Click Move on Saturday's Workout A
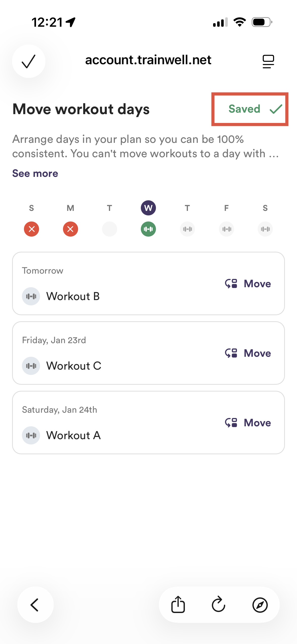Image resolution: width=297 pixels, height=644 pixels. [248, 423]
